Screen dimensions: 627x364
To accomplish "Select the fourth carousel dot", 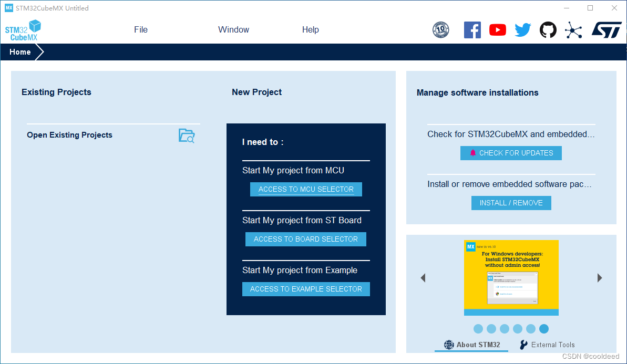I will (518, 329).
